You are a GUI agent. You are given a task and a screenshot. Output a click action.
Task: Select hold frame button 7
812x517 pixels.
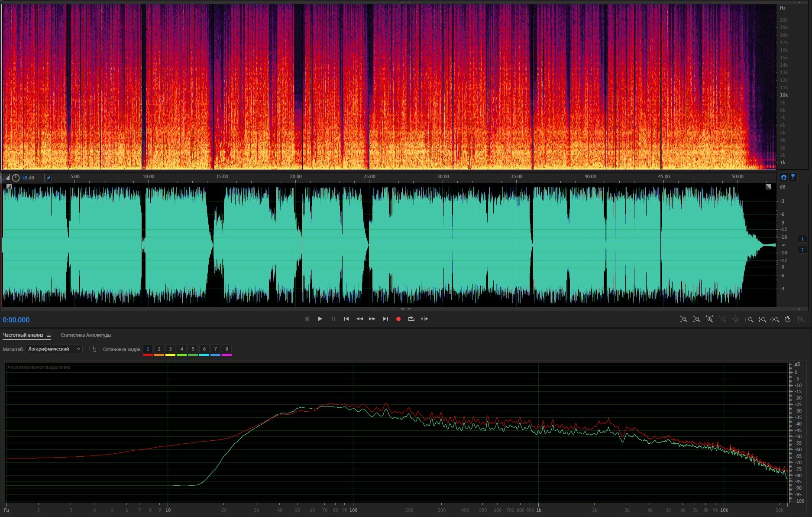click(215, 349)
